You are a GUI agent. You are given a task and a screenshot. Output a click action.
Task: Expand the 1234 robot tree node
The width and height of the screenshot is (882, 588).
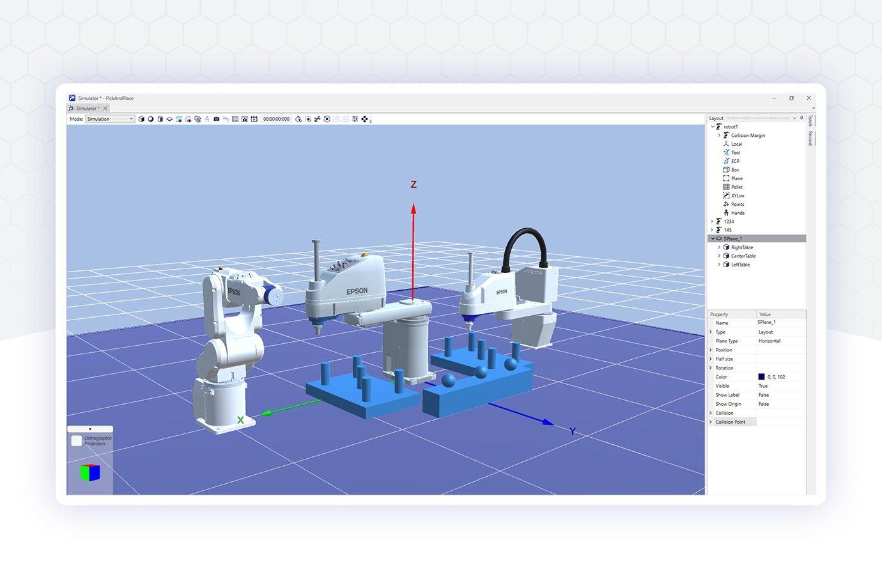[712, 221]
